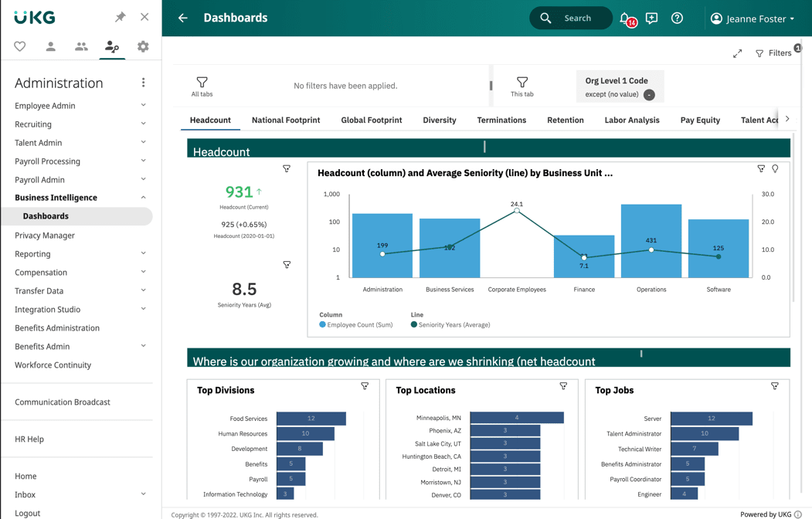Open Administration three-dot options menu
This screenshot has height=519, width=812.
click(x=143, y=83)
